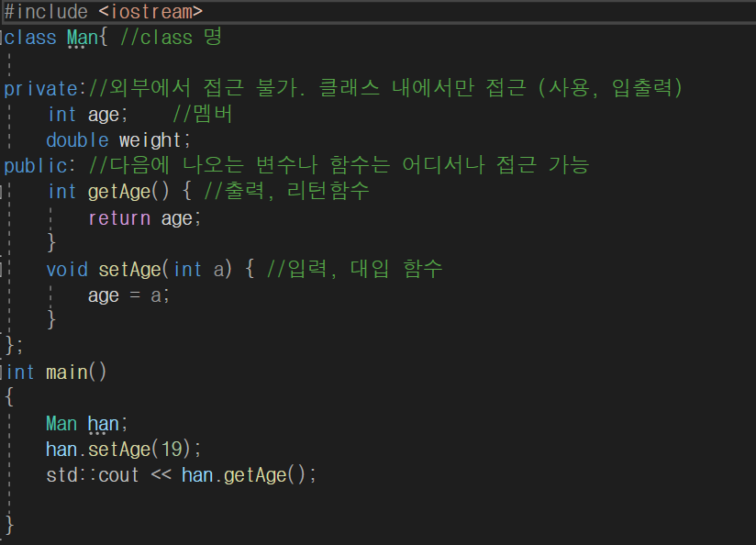
Task: Click the '//멤버' comment
Action: (203, 115)
